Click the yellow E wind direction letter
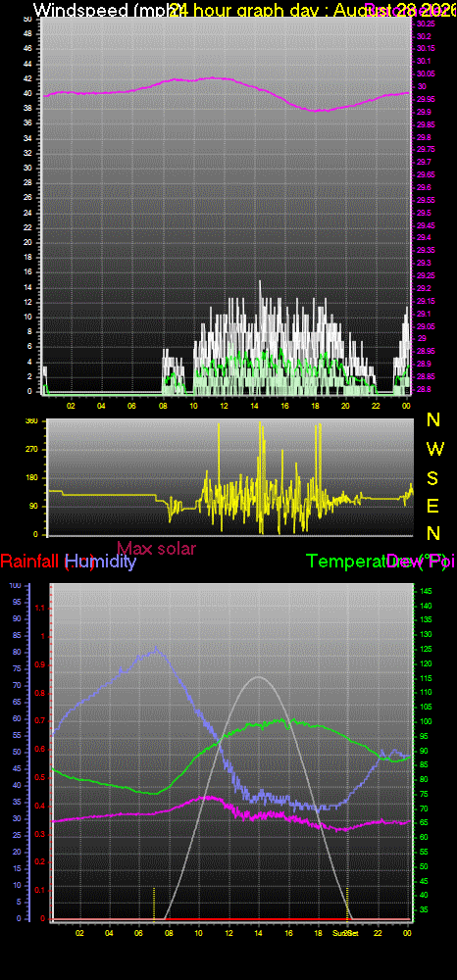 pyautogui.click(x=432, y=506)
